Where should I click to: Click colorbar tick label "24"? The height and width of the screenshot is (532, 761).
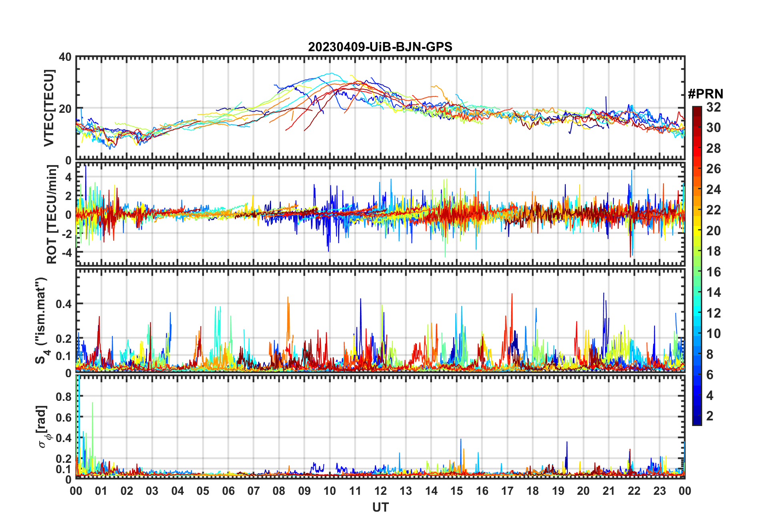(x=713, y=189)
